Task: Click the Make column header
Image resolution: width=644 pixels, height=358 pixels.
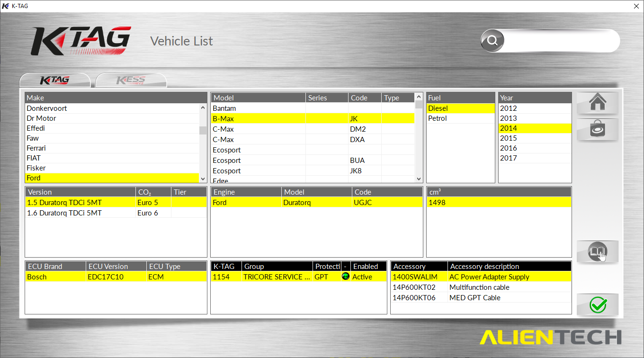Action: [116, 98]
